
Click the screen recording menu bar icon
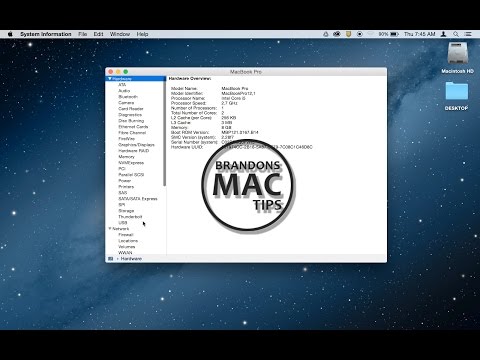(360, 34)
